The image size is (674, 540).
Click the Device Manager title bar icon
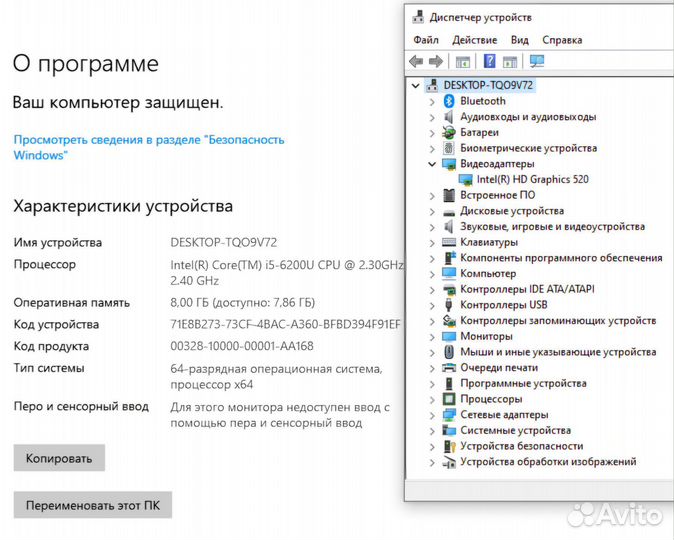pos(417,17)
